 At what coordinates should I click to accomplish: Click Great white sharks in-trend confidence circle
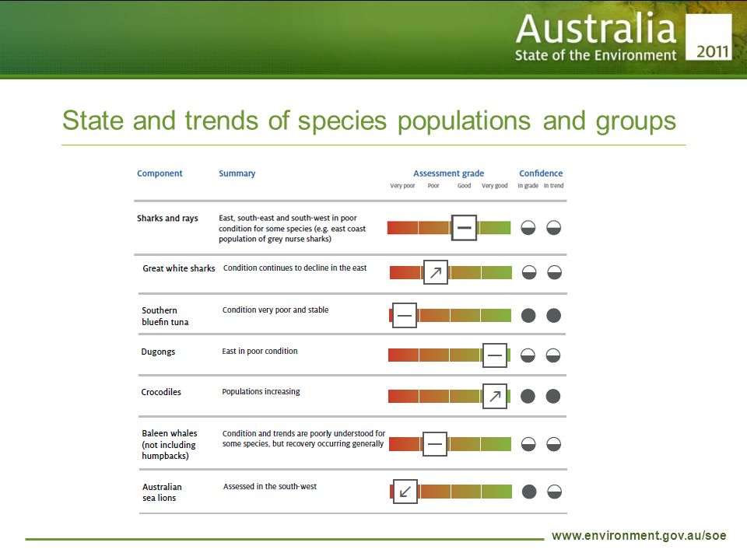(555, 272)
